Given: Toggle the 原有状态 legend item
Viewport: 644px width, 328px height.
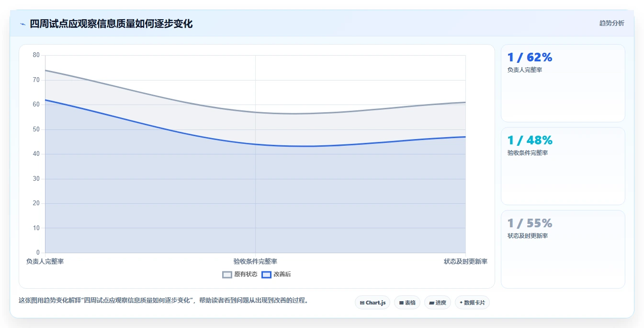Looking at the screenshot, I should (x=240, y=274).
